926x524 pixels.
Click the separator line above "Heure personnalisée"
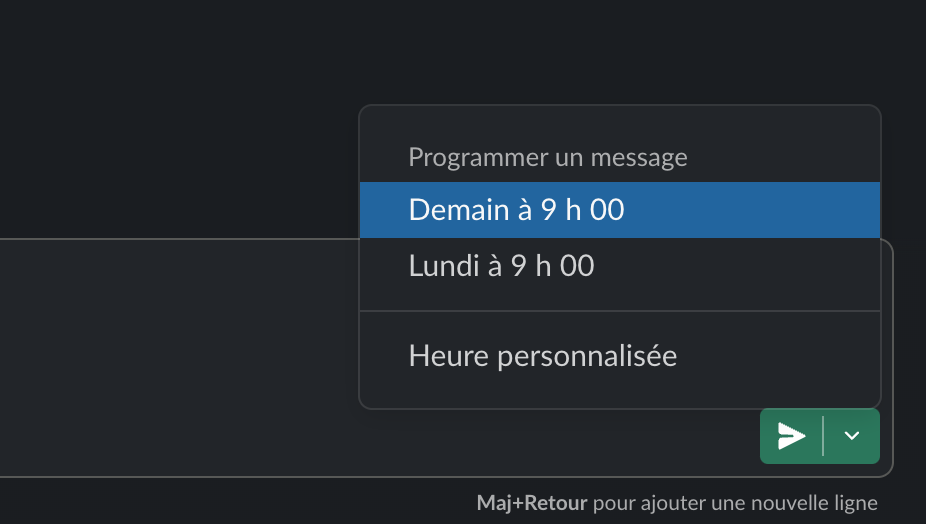pyautogui.click(x=620, y=311)
